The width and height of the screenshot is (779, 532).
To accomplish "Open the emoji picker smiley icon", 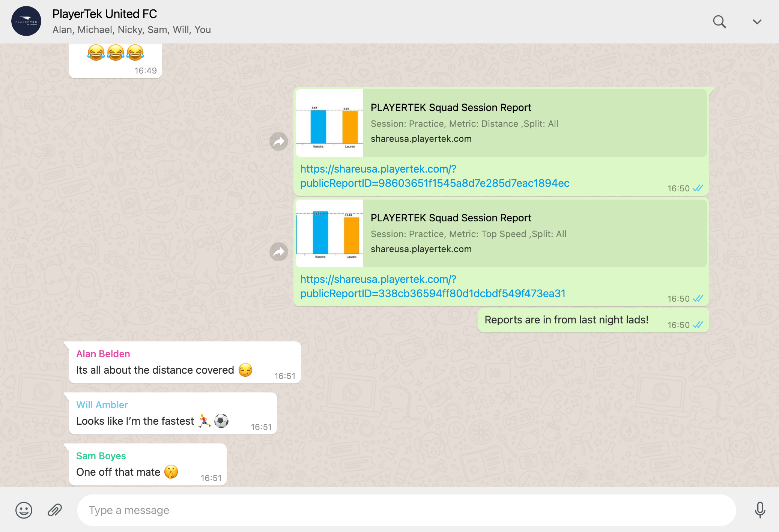I will 24,510.
